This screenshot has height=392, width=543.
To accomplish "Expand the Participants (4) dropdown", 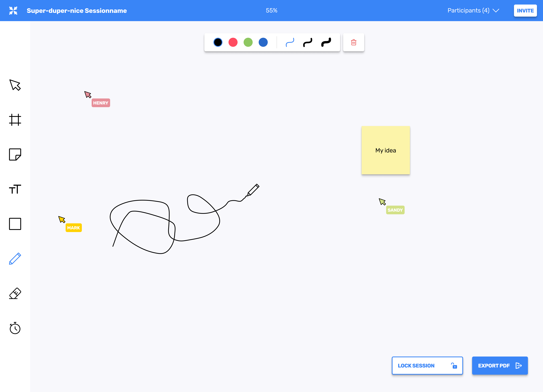I will (x=473, y=11).
